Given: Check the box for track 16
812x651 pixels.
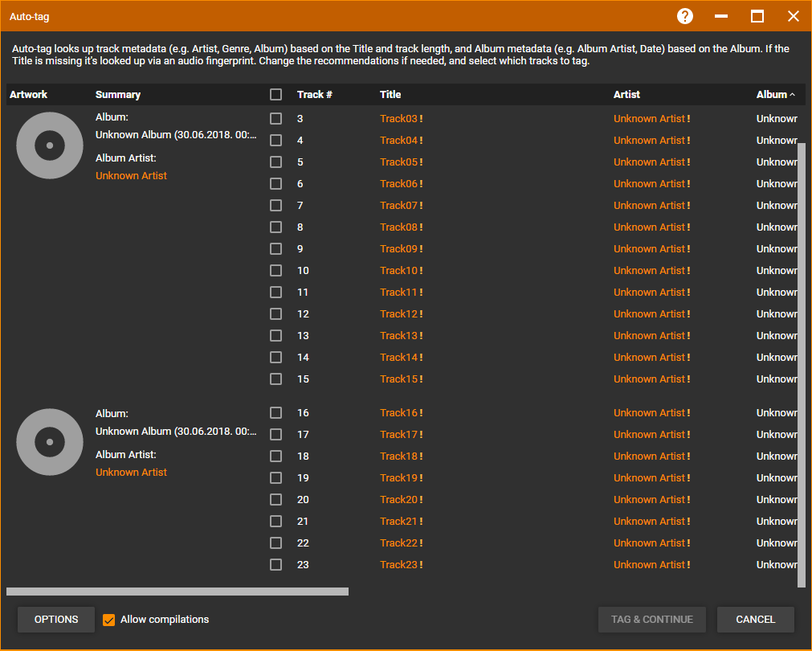Looking at the screenshot, I should pyautogui.click(x=276, y=413).
